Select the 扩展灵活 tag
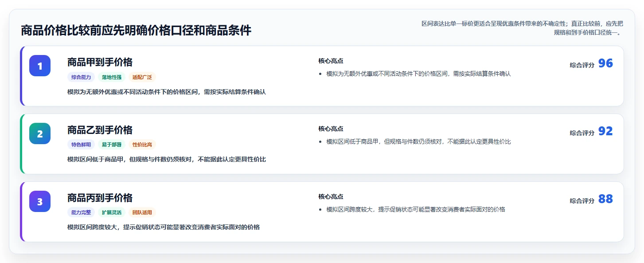This screenshot has width=644, height=263. (x=112, y=212)
